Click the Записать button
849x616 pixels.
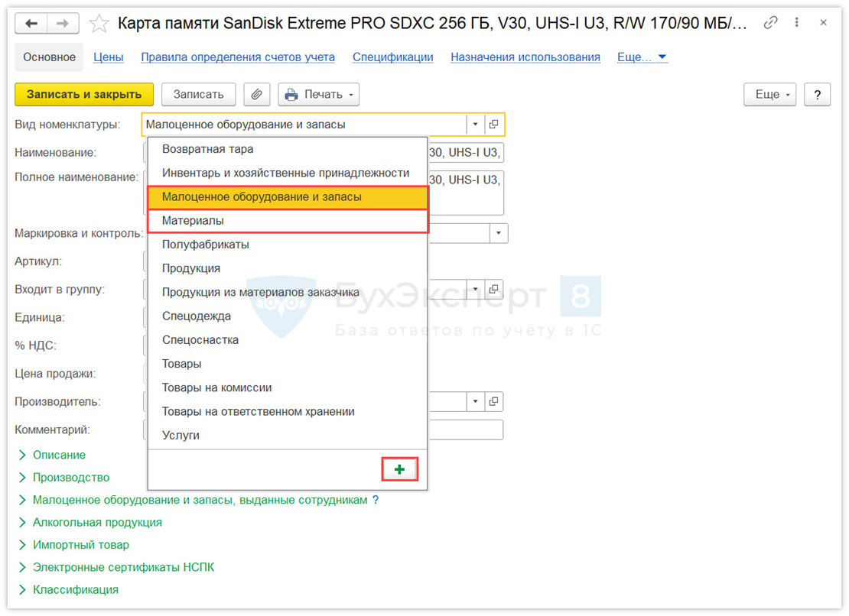tap(198, 94)
